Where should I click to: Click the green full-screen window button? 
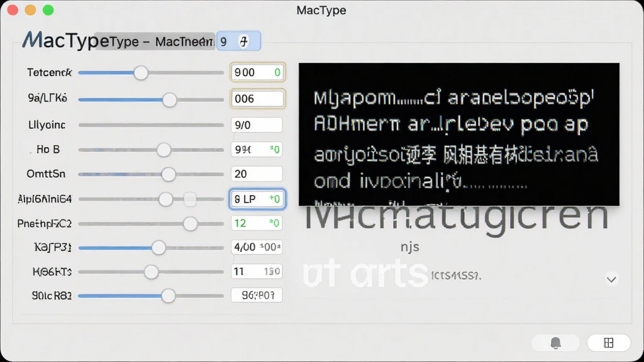pyautogui.click(x=48, y=10)
